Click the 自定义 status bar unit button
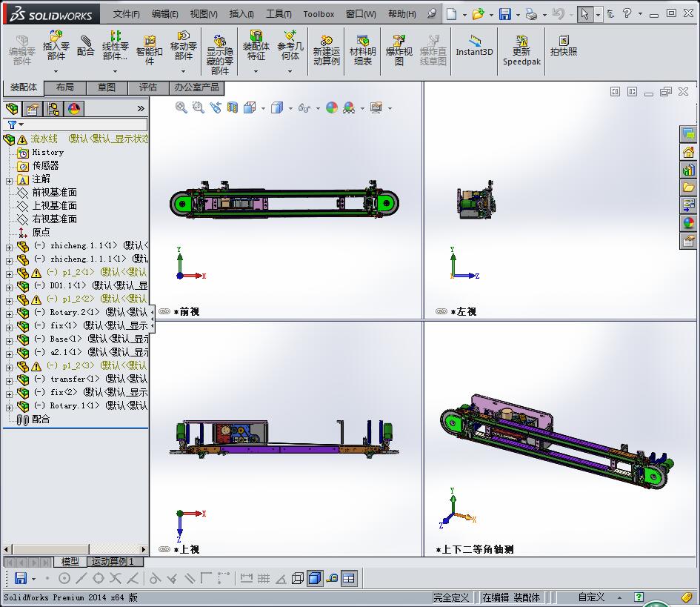The width and height of the screenshot is (700, 607). tap(591, 597)
